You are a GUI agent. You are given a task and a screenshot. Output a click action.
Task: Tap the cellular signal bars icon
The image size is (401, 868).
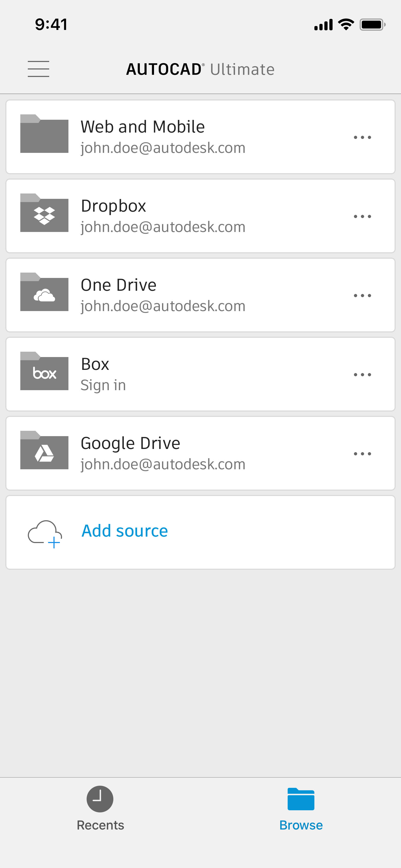point(323,25)
